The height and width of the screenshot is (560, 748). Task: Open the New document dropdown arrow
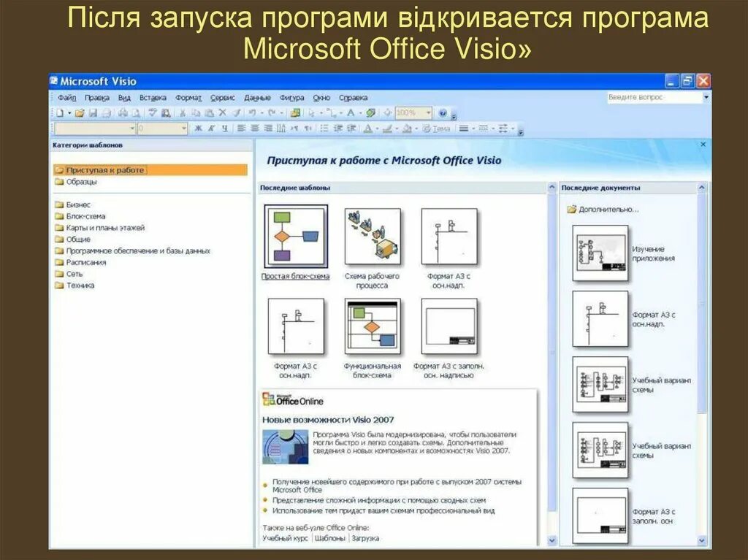pos(69,113)
